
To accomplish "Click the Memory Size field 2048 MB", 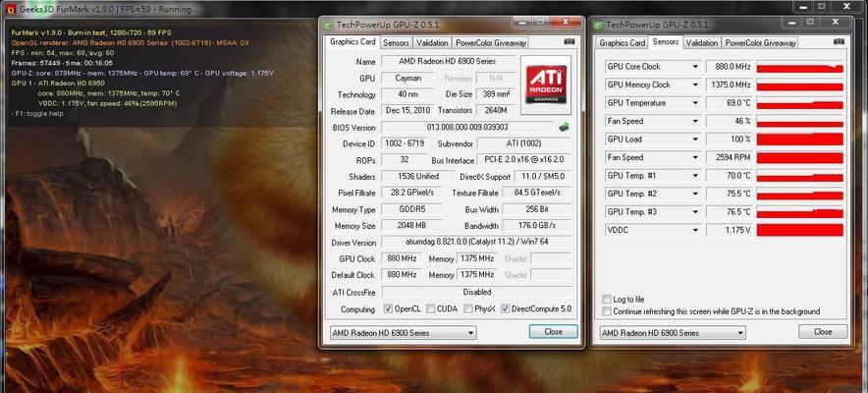I will (x=411, y=225).
